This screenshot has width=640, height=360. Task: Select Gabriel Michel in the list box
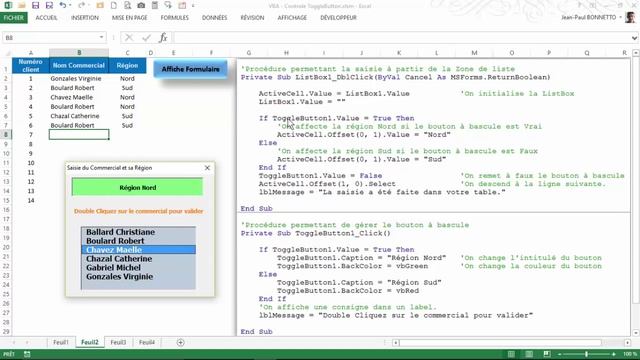(138, 268)
